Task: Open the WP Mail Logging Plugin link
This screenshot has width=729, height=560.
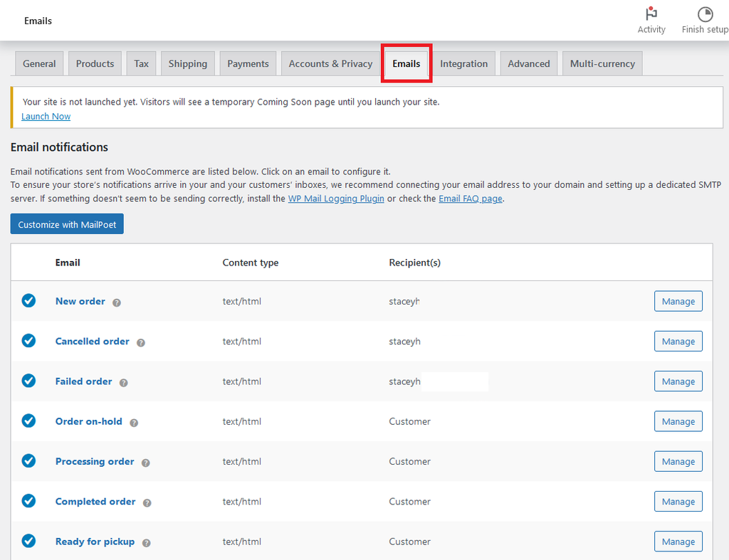Action: pos(336,199)
